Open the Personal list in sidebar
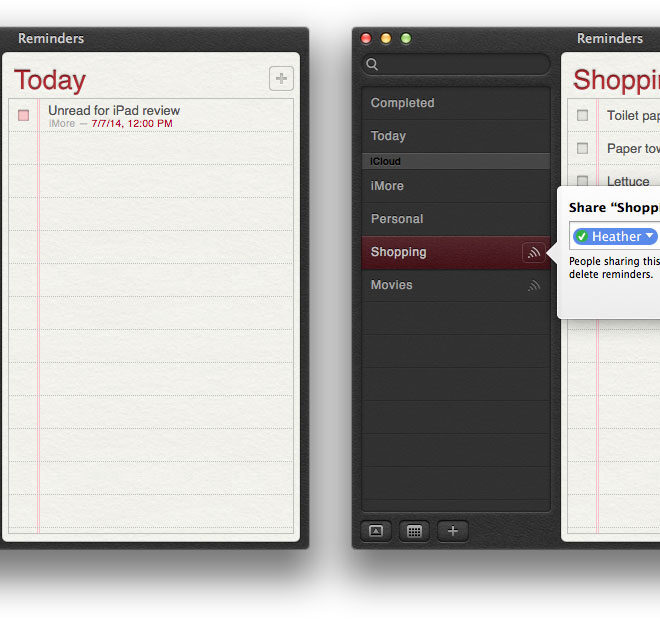660x620 pixels. [456, 219]
